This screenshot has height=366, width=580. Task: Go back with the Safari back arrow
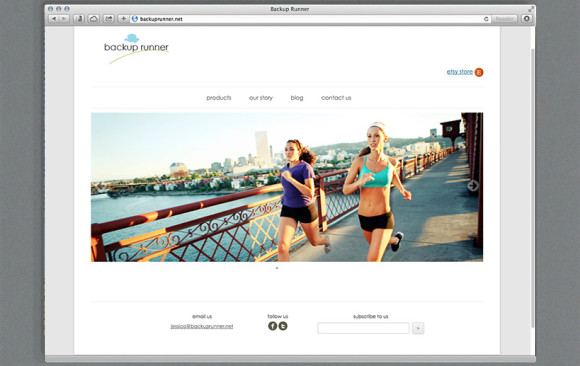point(54,19)
